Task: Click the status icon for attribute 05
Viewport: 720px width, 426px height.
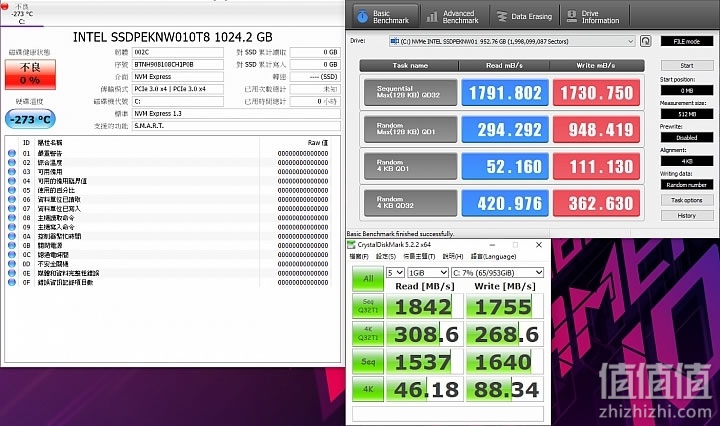Action: [x=12, y=190]
